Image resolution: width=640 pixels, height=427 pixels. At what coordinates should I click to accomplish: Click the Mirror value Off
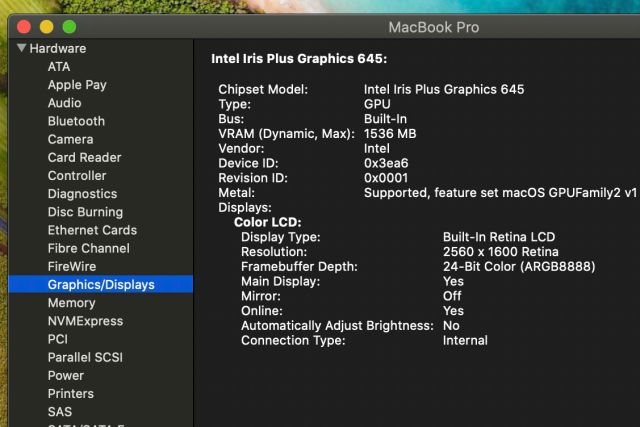point(452,296)
